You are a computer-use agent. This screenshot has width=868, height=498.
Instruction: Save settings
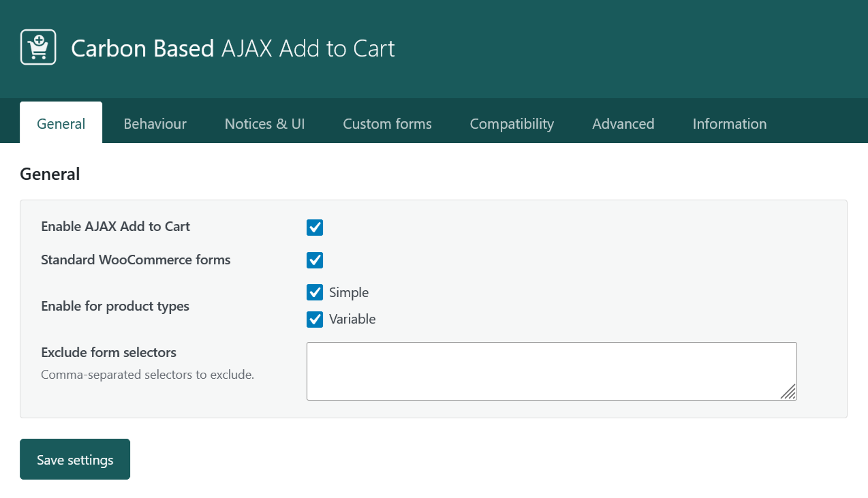pos(75,459)
